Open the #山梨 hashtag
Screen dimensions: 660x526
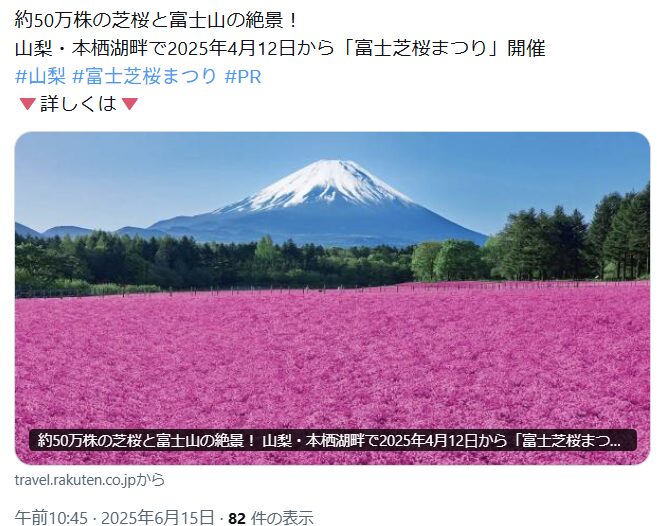tap(40, 77)
